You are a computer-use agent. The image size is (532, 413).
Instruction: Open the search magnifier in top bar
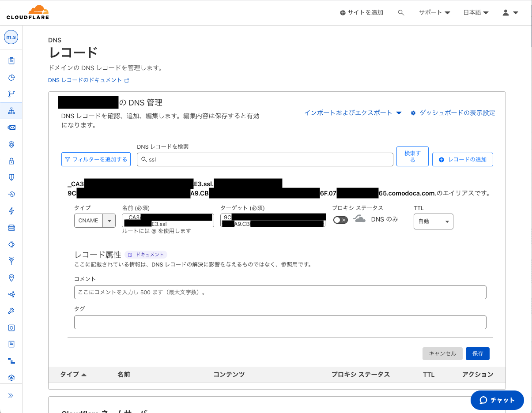coord(401,13)
